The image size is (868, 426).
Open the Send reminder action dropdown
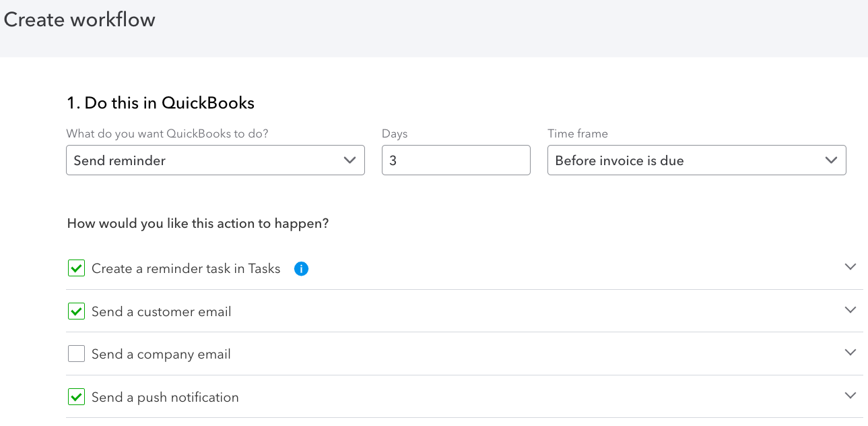tap(215, 160)
